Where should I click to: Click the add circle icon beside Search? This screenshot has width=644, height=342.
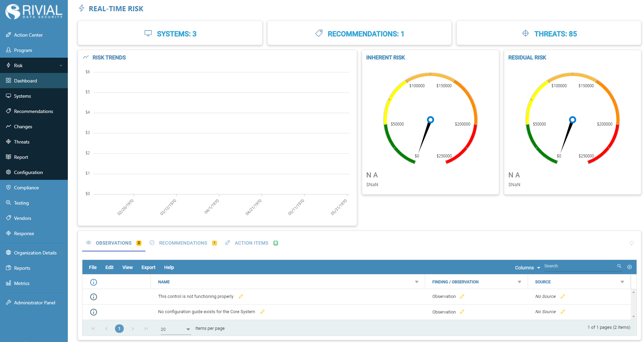point(629,267)
